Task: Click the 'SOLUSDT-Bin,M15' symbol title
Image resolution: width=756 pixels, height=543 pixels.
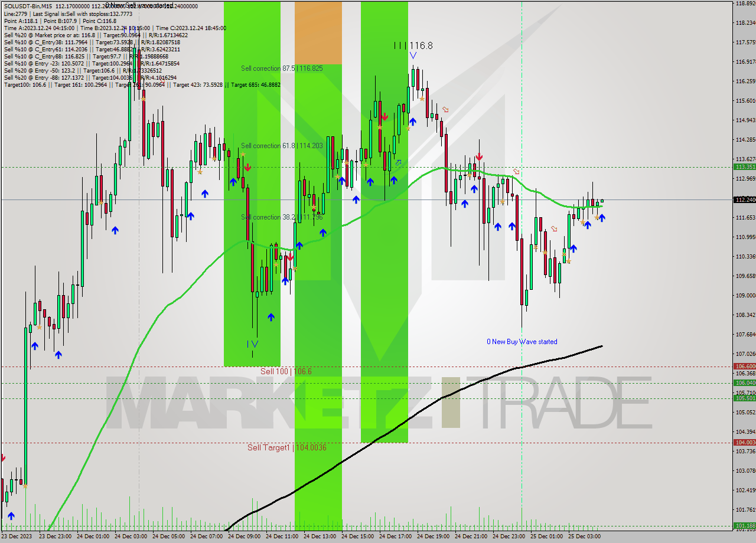Action: [x=28, y=6]
